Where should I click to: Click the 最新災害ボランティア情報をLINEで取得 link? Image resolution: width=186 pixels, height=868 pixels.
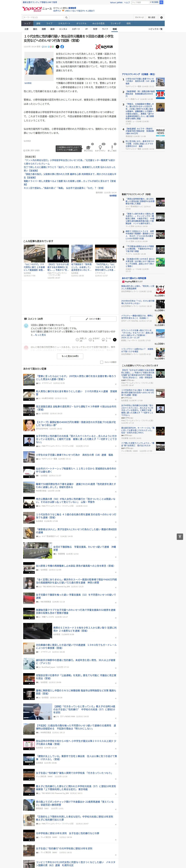pos(40,2)
